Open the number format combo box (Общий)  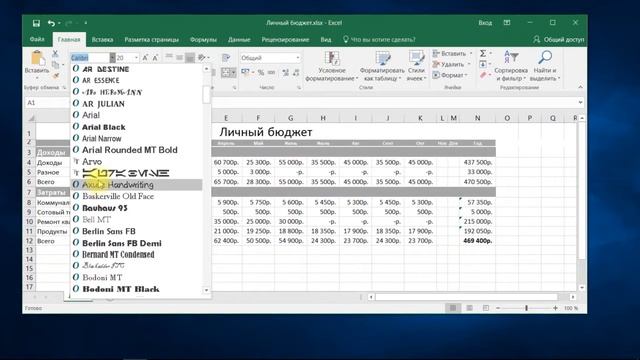coord(271,58)
